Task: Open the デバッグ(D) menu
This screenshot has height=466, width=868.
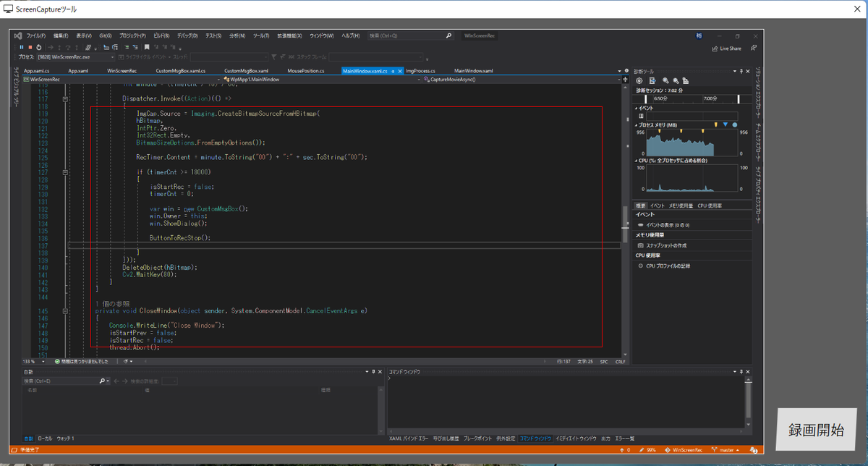Action: [x=187, y=35]
